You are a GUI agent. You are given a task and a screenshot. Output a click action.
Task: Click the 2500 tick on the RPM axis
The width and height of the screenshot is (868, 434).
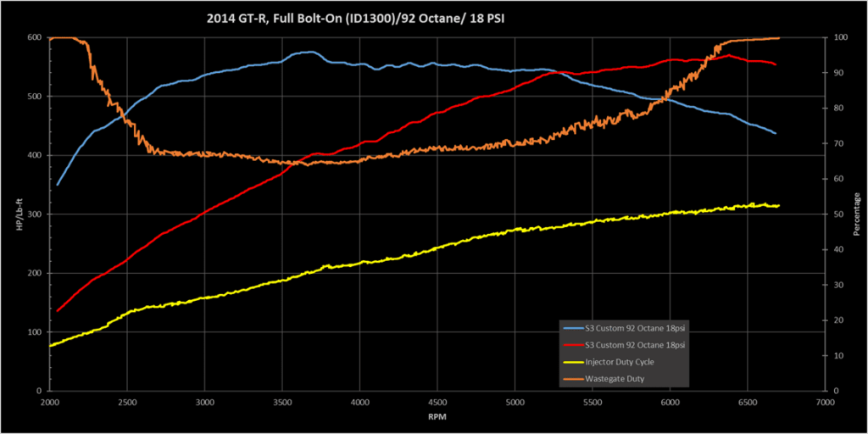click(127, 402)
